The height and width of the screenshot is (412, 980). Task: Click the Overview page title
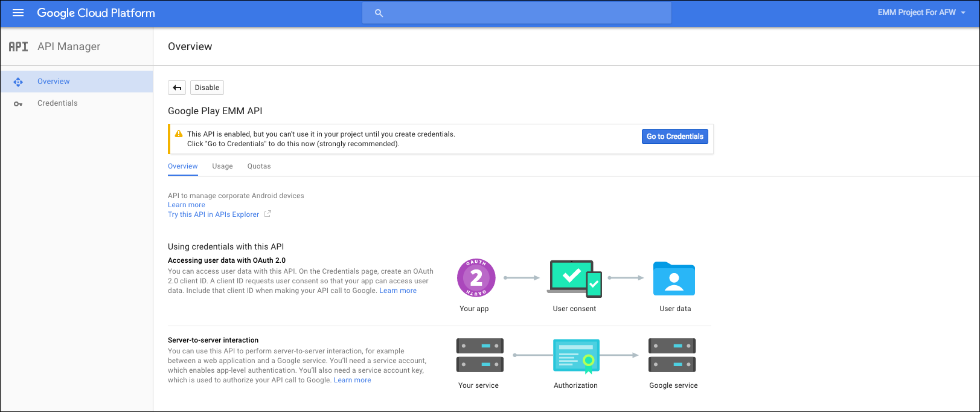pyautogui.click(x=190, y=47)
